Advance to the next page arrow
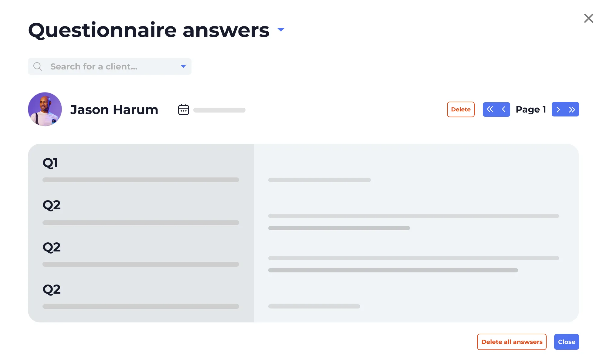This screenshot has height=364, width=607. 558,109
